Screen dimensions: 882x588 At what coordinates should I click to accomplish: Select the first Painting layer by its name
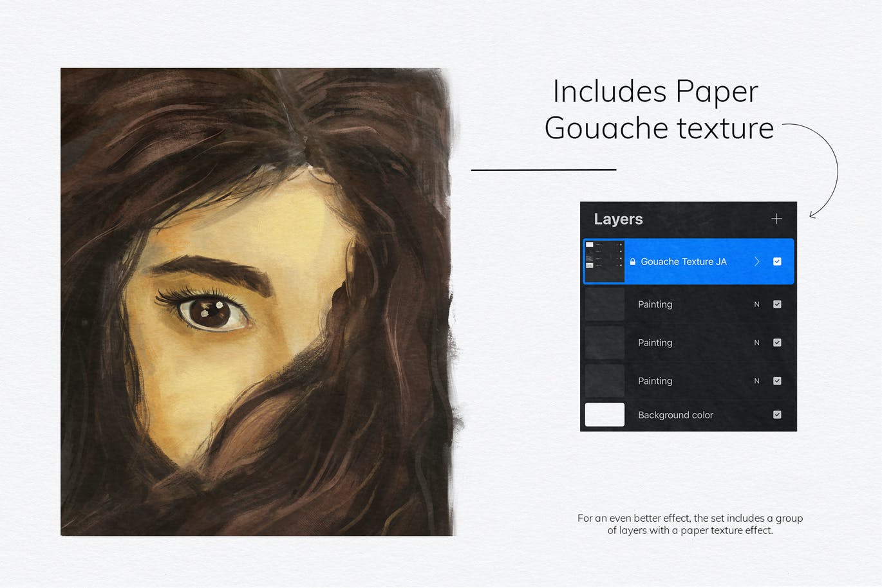655,304
